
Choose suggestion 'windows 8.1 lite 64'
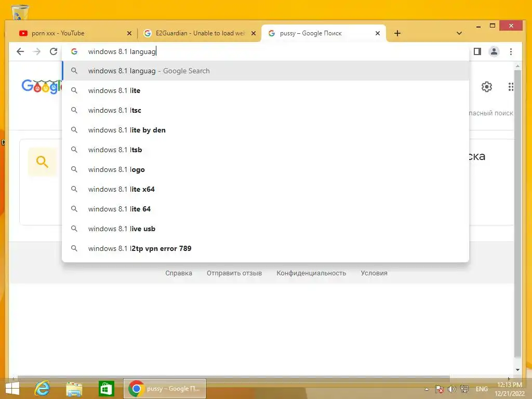[x=265, y=209]
